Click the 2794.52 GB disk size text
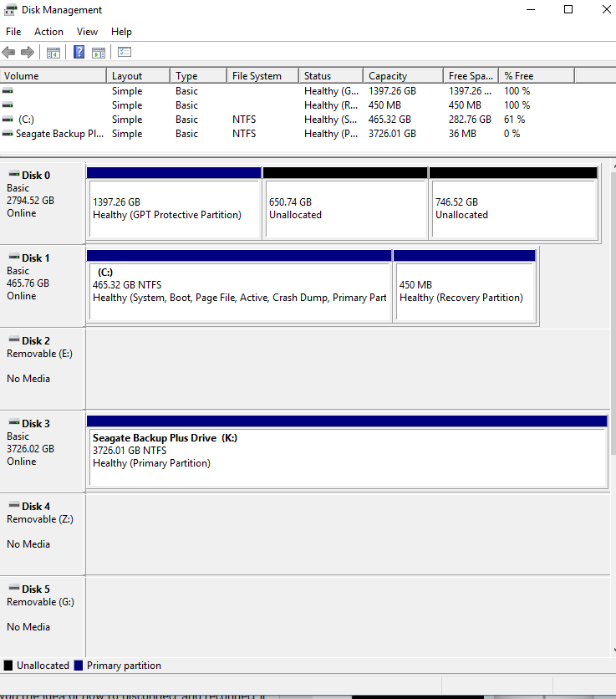616x699 pixels. tap(30, 201)
